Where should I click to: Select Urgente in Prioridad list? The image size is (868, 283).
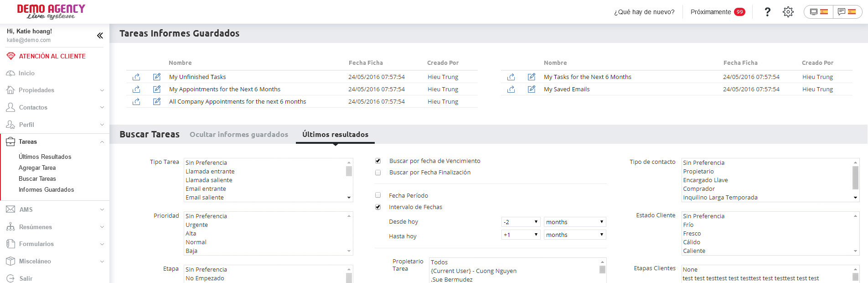click(x=196, y=225)
